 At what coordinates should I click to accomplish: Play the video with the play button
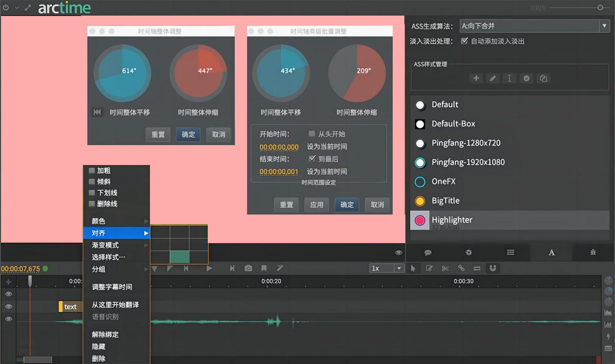tap(209, 268)
